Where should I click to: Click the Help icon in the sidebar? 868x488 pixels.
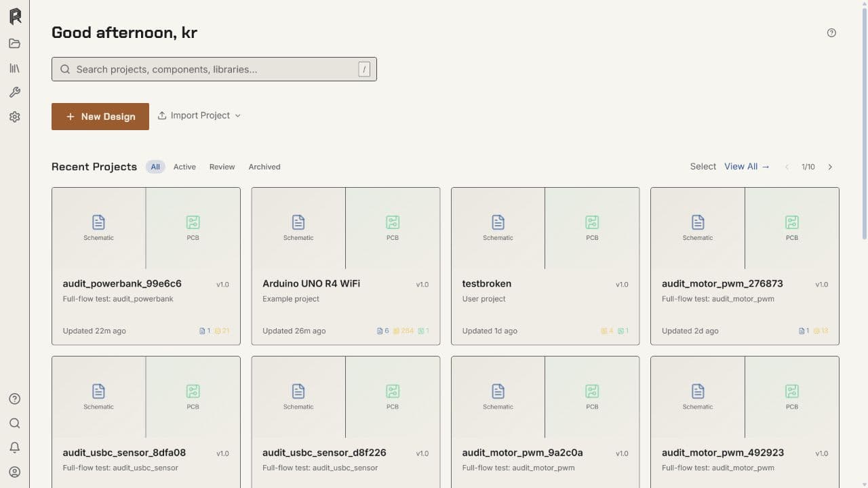coord(15,399)
